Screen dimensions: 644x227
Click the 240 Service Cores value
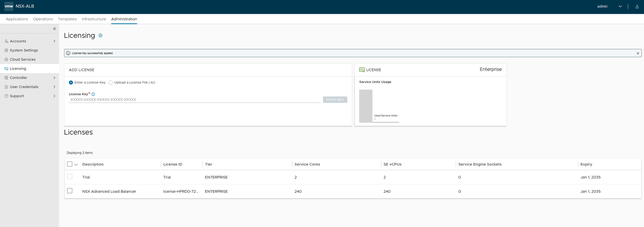pyautogui.click(x=298, y=192)
